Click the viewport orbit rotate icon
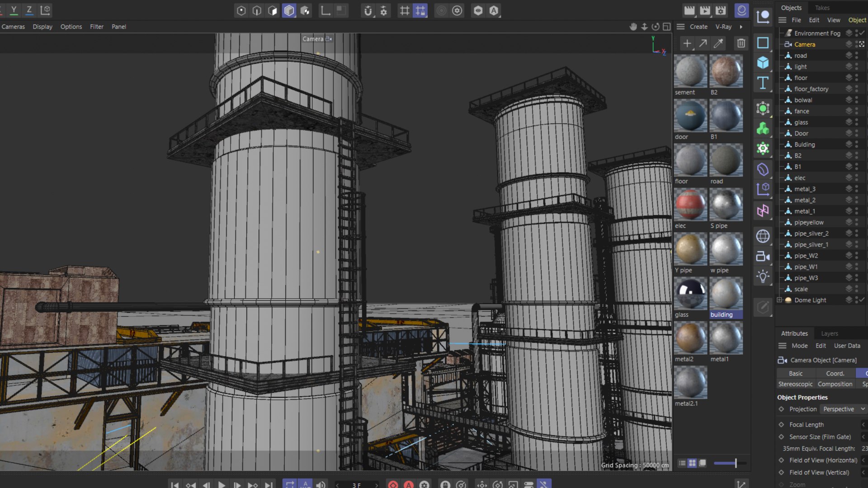 (x=655, y=27)
